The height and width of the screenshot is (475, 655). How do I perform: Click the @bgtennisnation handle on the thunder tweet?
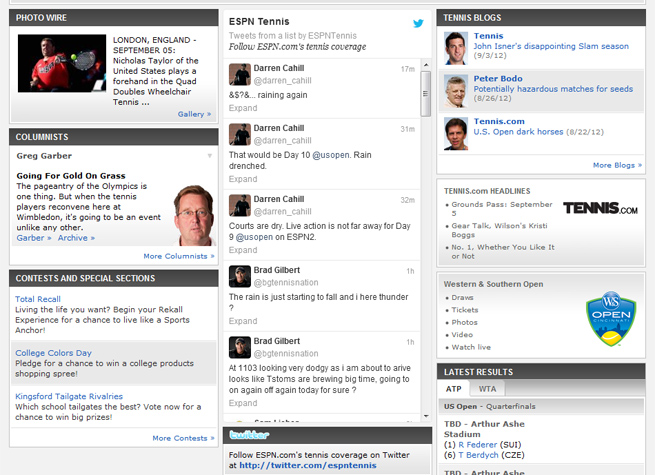(286, 283)
